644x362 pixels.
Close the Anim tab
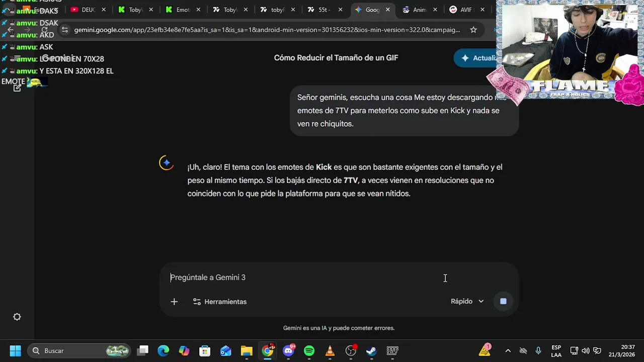[435, 10]
